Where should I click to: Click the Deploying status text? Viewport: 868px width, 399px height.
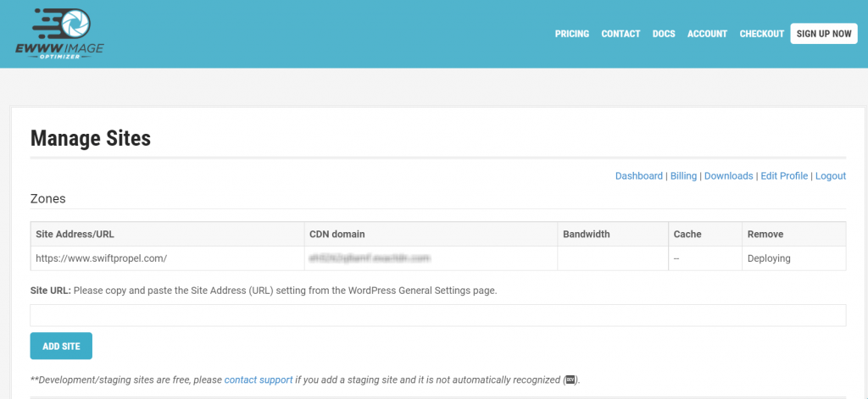(x=769, y=258)
